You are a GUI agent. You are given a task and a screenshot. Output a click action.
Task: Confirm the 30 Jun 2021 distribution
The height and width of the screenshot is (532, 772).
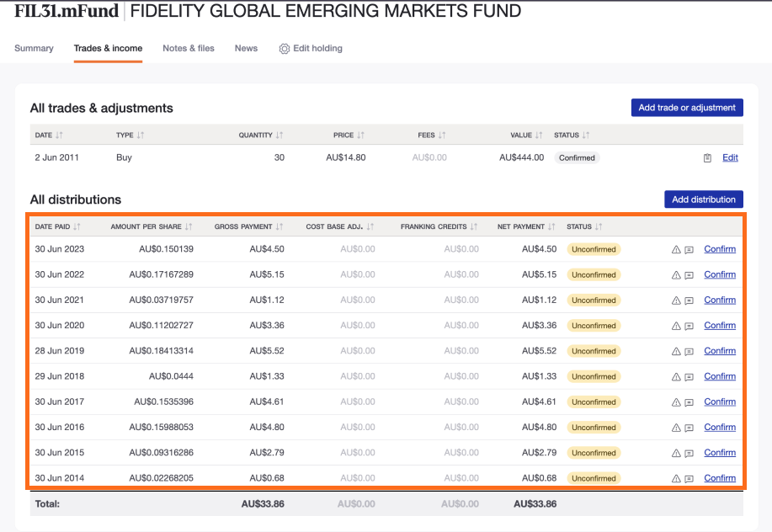pyautogui.click(x=720, y=300)
